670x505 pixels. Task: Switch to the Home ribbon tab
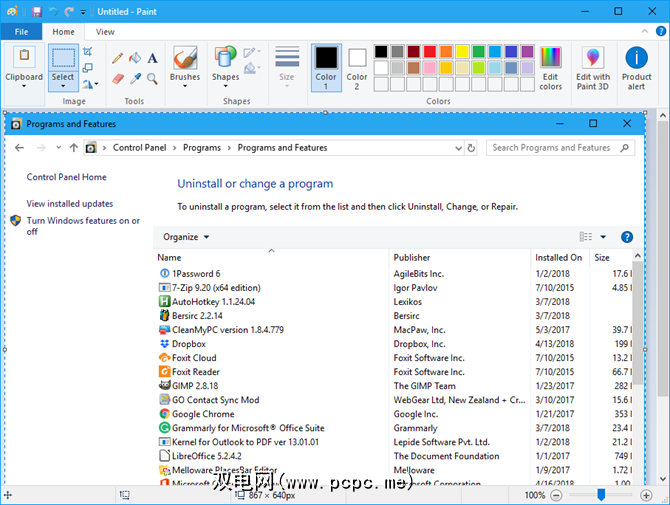[x=63, y=32]
